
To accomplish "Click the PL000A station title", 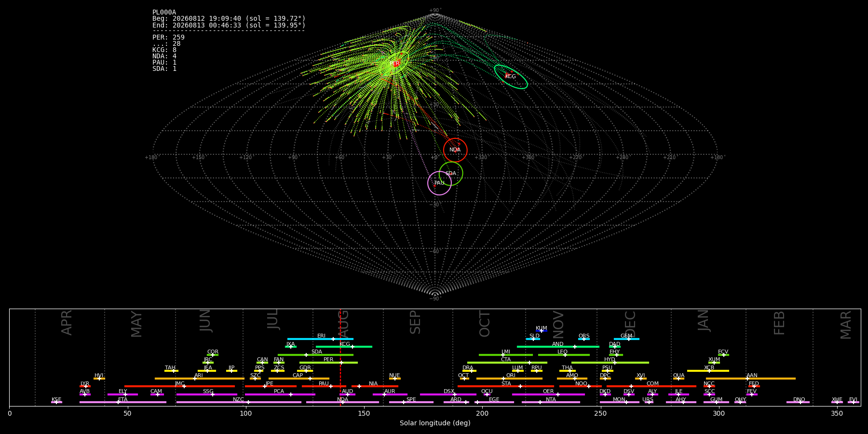I will click(164, 13).
